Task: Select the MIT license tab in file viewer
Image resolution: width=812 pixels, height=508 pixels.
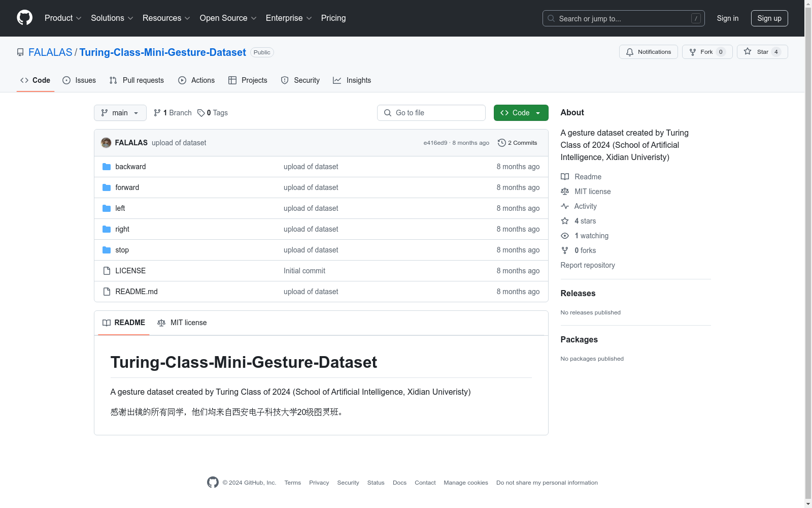Action: [182, 323]
